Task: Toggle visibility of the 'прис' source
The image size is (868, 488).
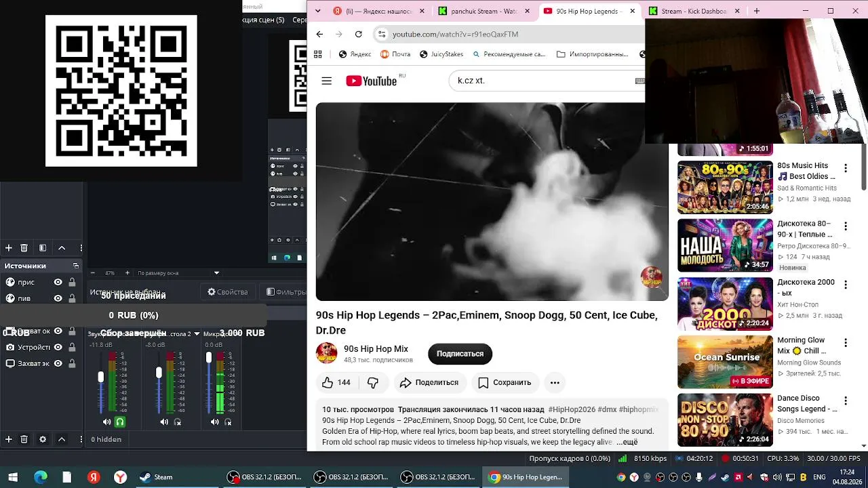Action: 58,282
